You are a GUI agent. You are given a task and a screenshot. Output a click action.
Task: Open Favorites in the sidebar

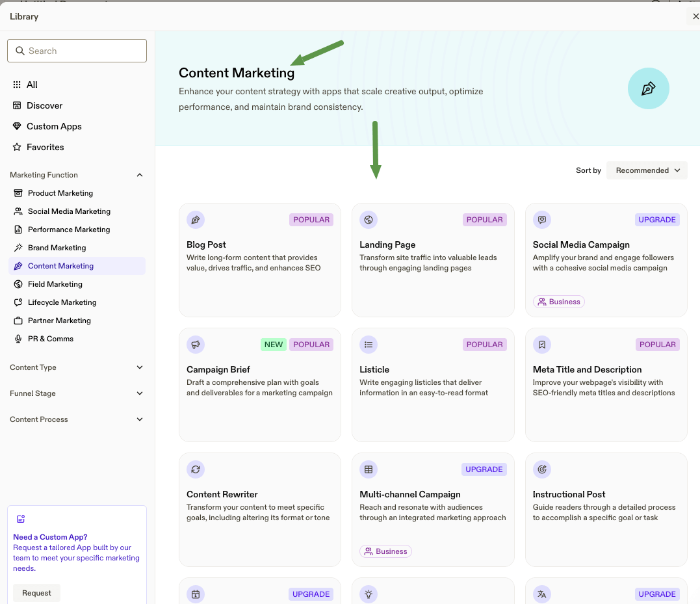tap(45, 147)
